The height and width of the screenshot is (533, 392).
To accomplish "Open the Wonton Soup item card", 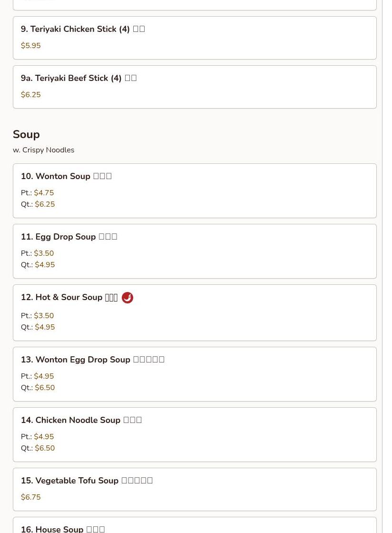I will pyautogui.click(x=195, y=191).
